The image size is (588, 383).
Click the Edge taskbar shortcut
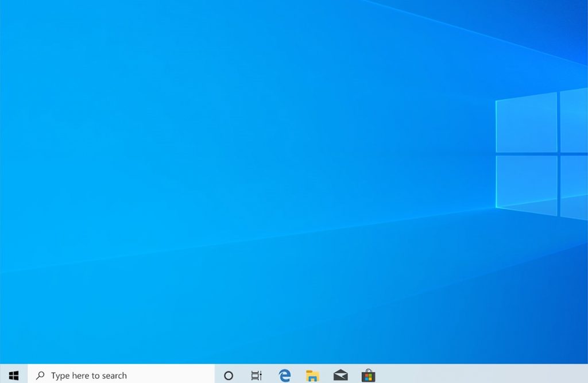tap(284, 375)
